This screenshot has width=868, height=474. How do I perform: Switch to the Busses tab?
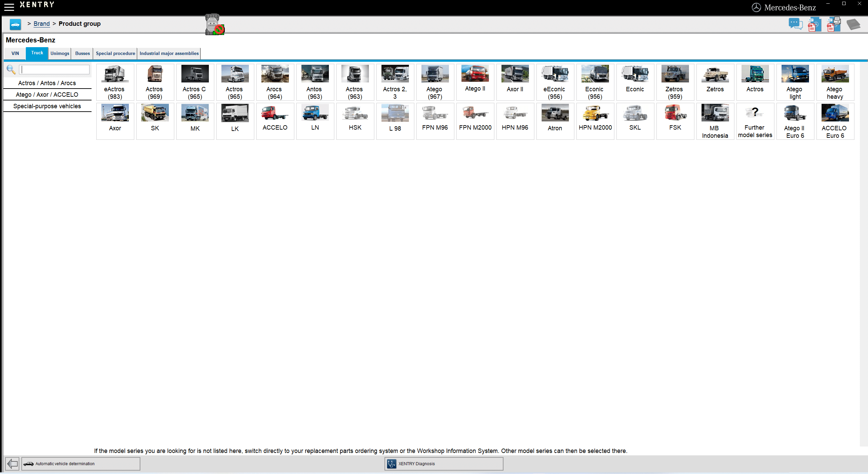[82, 53]
